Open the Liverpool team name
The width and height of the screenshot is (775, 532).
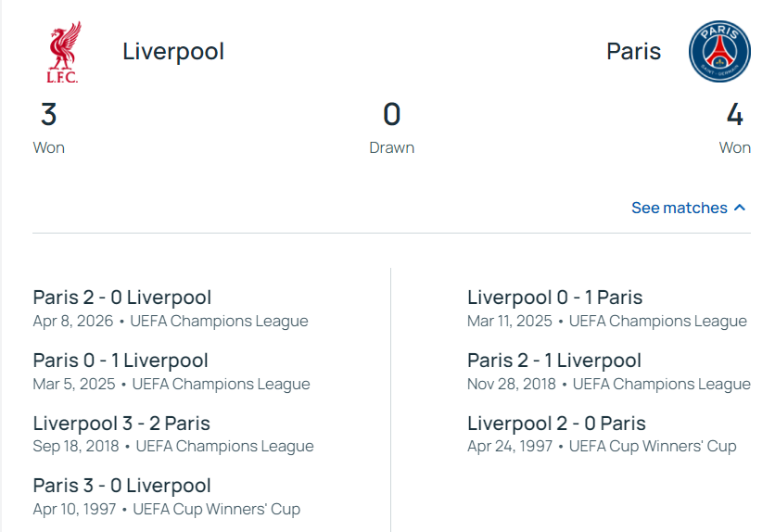173,51
